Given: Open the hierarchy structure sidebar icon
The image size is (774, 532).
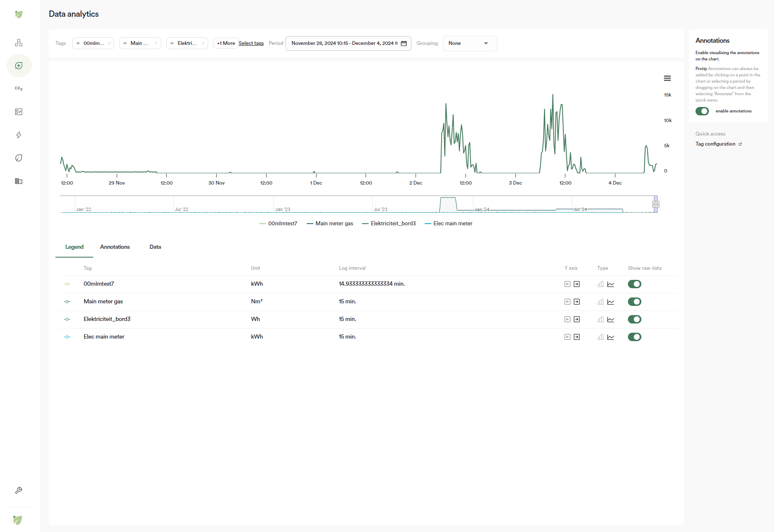Looking at the screenshot, I should [19, 43].
